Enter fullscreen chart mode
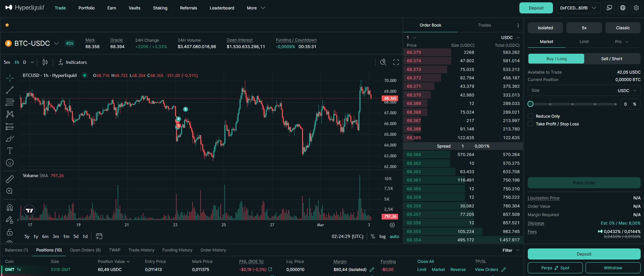The height and width of the screenshot is (276, 644). (396, 62)
